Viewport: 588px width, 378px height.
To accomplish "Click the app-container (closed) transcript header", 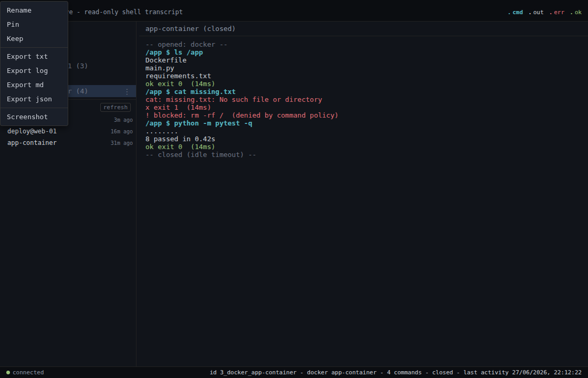I will (190, 29).
